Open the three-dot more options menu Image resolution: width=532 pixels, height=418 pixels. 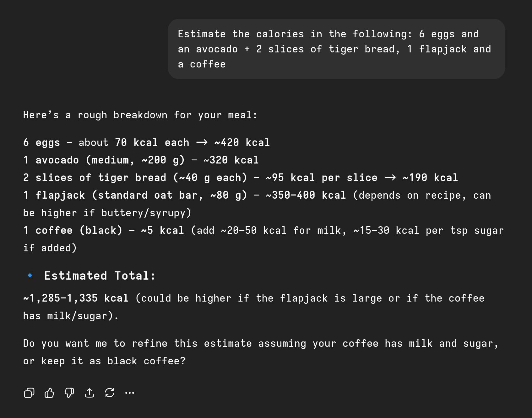click(x=130, y=393)
